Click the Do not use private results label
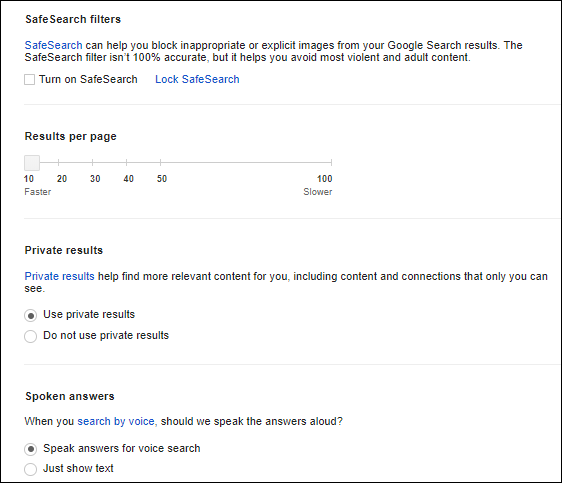The width and height of the screenshot is (562, 483). 106,335
